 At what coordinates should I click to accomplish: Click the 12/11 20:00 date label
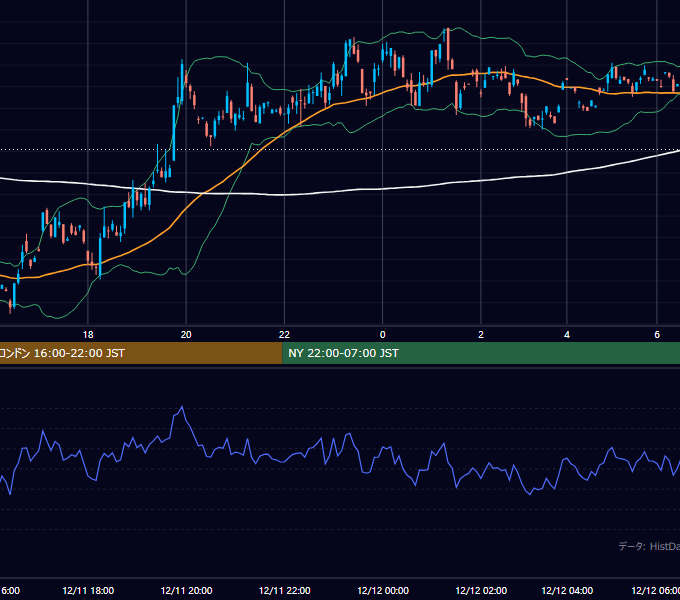pos(186,590)
